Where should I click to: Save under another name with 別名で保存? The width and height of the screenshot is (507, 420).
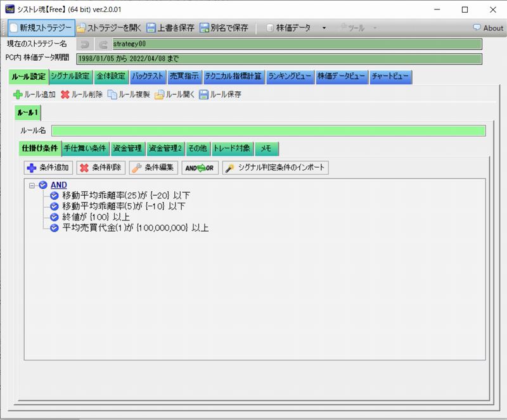[x=224, y=28]
